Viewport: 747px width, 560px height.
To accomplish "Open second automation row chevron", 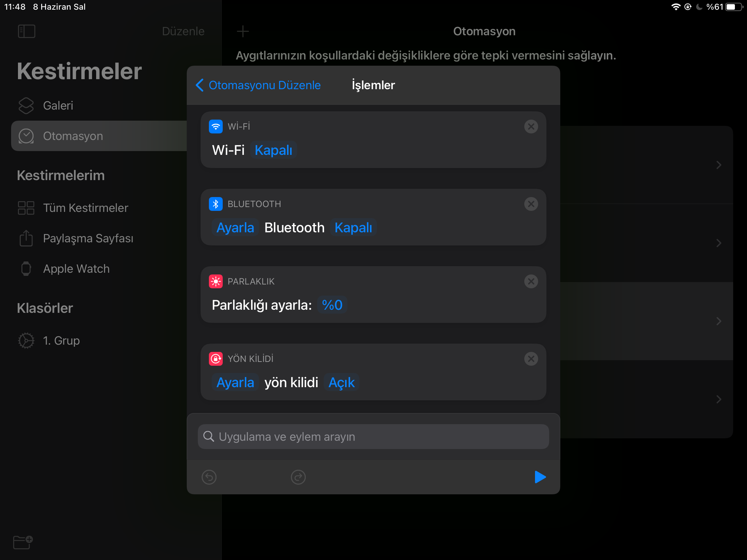I will click(x=719, y=243).
